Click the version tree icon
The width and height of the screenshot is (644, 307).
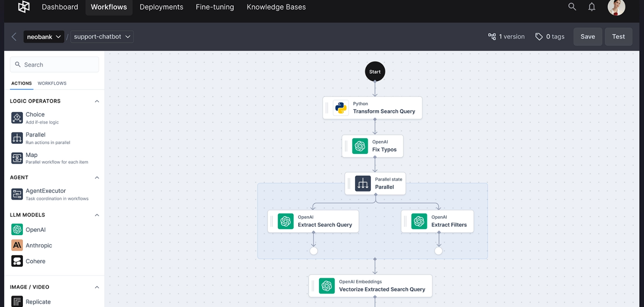click(492, 37)
